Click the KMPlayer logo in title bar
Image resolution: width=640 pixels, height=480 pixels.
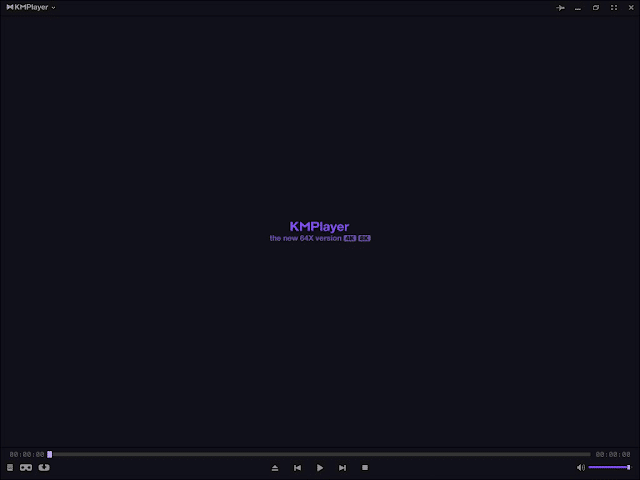27,7
